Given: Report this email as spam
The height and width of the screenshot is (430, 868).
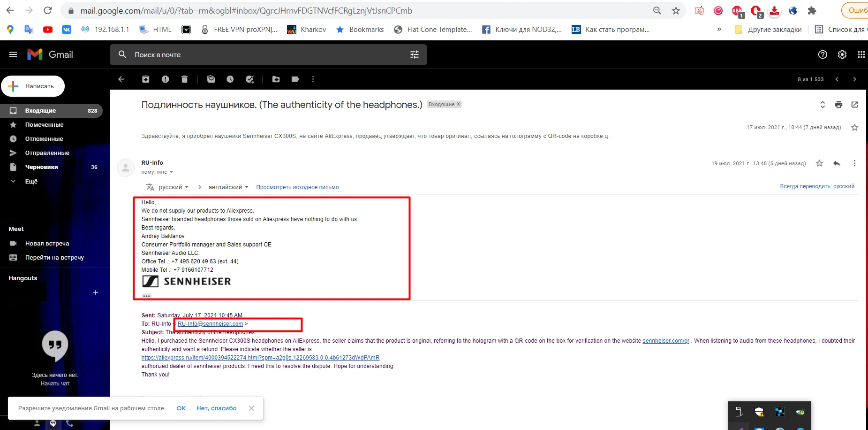Looking at the screenshot, I should click(165, 79).
